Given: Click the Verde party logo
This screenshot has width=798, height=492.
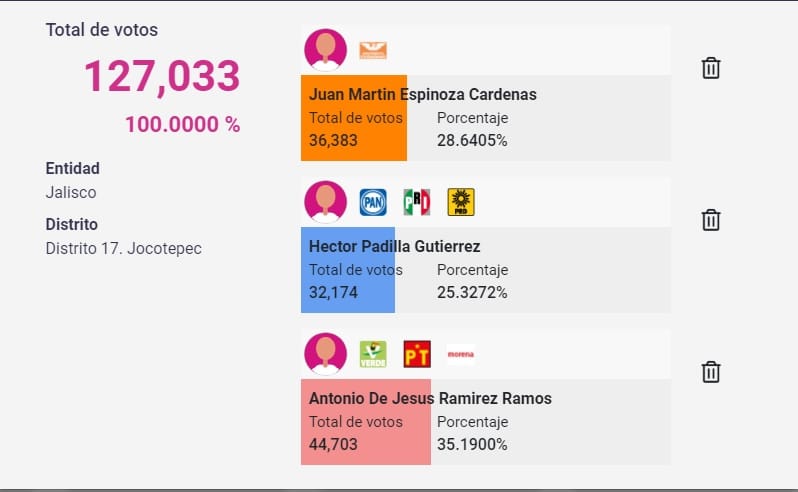Looking at the screenshot, I should coord(373,354).
